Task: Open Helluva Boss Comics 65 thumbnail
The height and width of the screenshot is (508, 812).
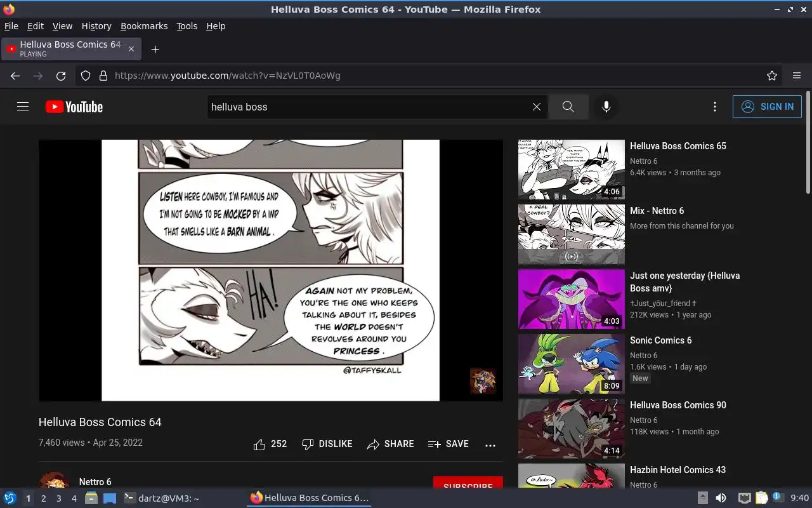Action: (x=572, y=170)
